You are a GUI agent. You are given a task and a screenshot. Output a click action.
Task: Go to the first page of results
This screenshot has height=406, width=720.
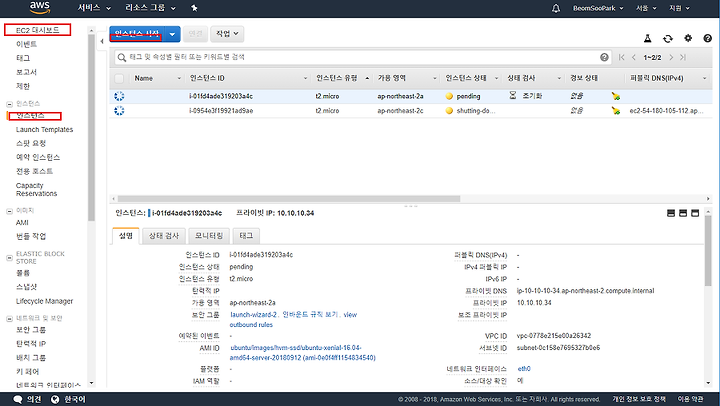tap(622, 57)
